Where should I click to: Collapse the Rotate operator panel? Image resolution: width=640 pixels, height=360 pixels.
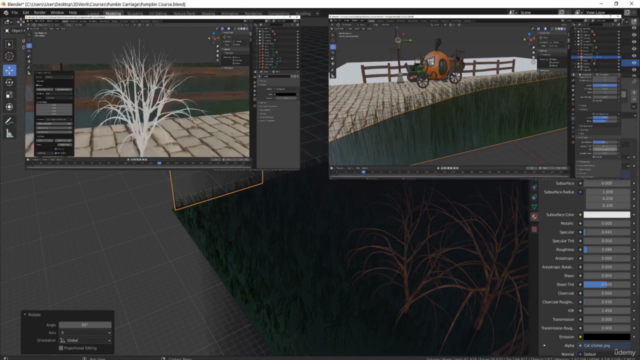coord(25,315)
